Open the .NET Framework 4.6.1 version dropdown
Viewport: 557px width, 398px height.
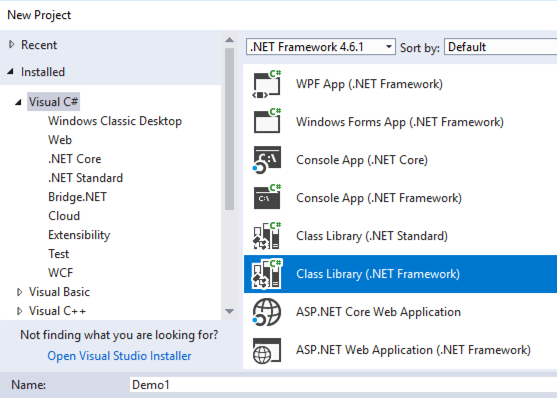tap(321, 47)
